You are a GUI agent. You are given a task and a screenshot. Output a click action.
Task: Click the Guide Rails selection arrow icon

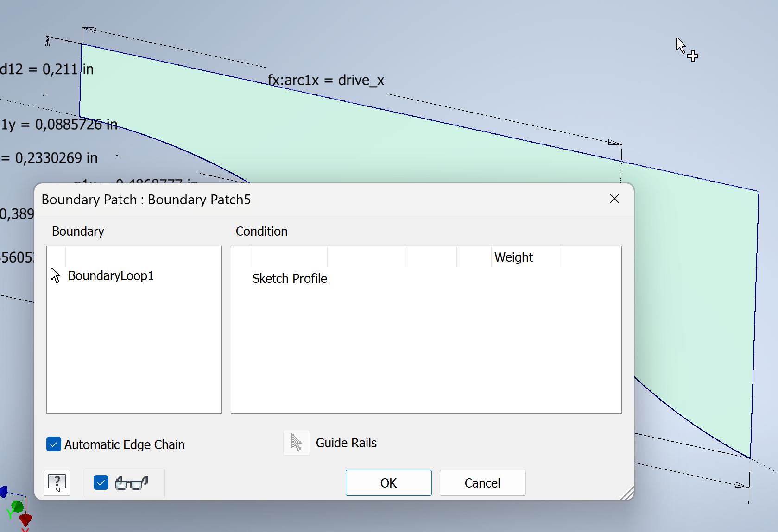click(296, 443)
